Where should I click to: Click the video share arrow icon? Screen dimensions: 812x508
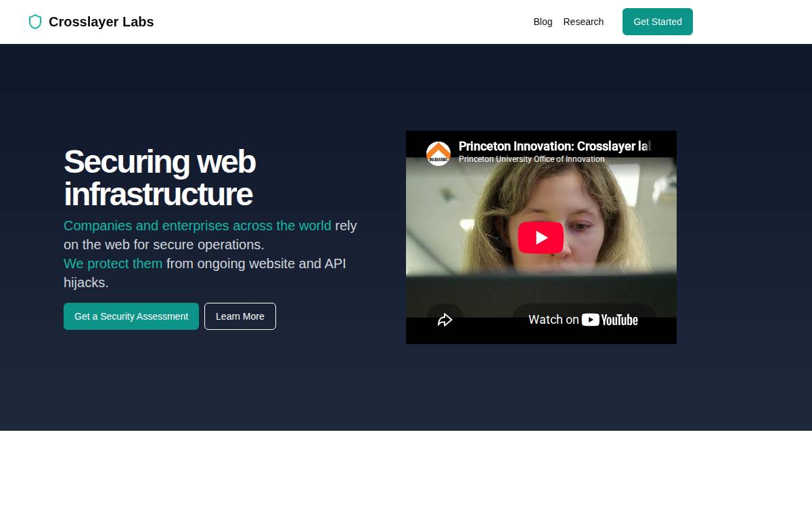point(445,320)
